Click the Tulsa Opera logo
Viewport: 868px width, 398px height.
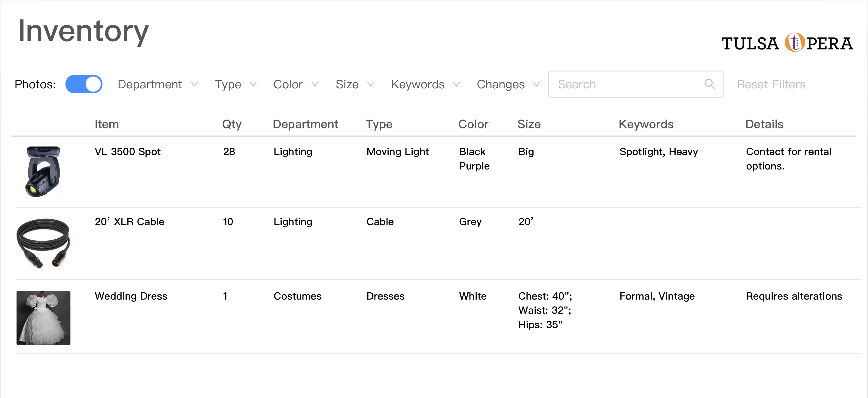[787, 43]
